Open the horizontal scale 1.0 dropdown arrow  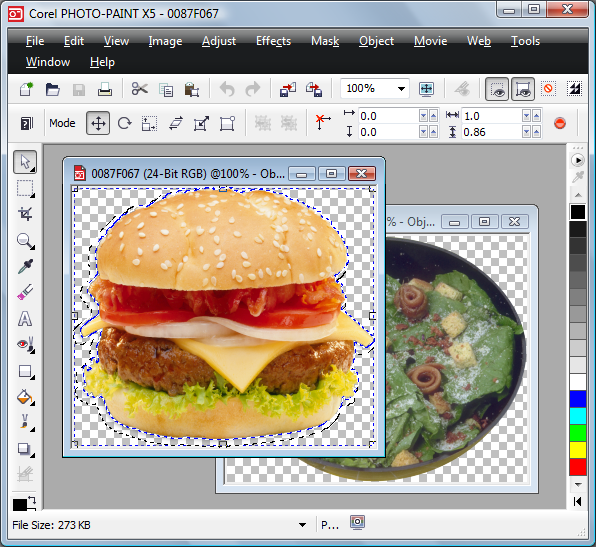pos(526,116)
